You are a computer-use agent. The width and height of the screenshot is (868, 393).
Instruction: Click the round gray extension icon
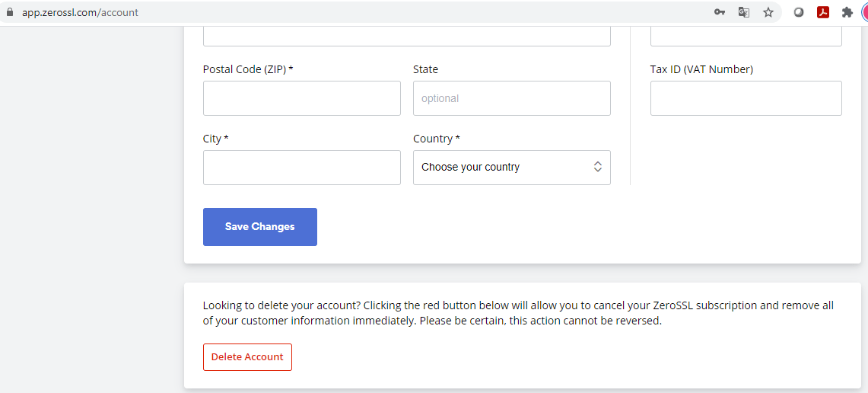click(x=798, y=12)
